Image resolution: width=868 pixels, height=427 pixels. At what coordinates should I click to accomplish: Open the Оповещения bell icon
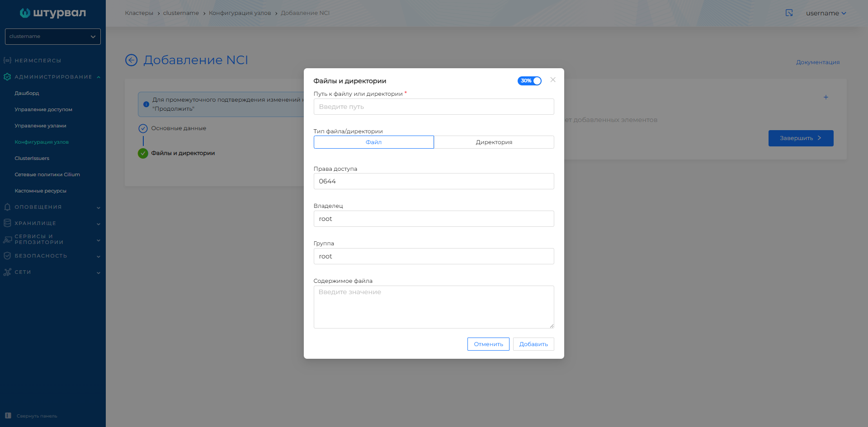coord(7,207)
